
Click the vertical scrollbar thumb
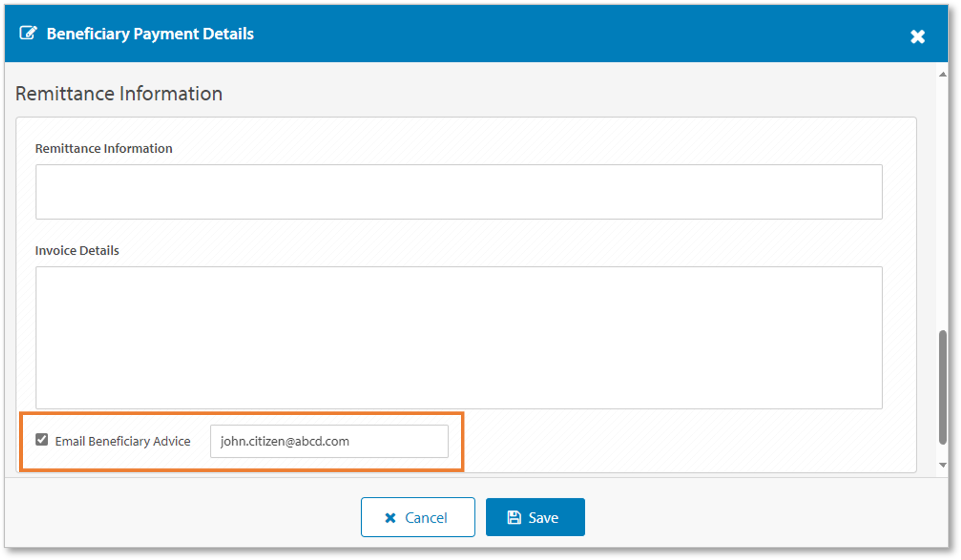pyautogui.click(x=943, y=387)
